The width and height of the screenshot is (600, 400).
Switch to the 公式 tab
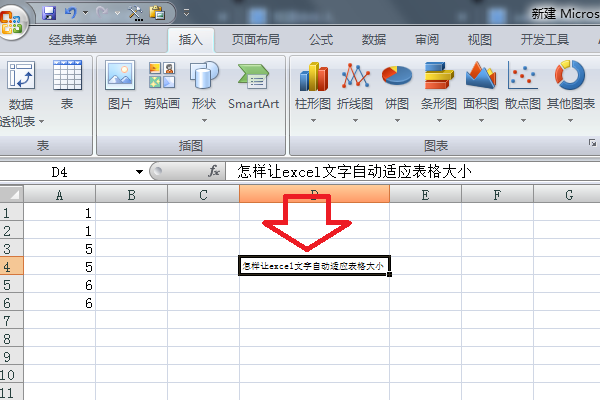(x=321, y=39)
